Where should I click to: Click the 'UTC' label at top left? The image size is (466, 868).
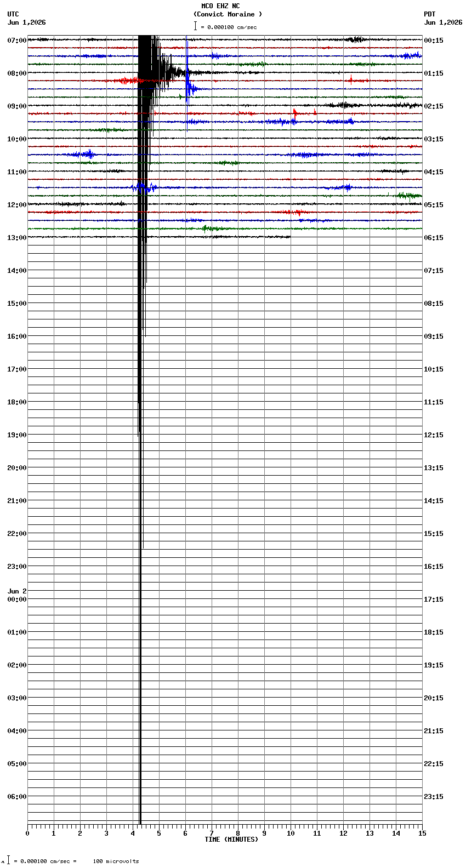coord(13,14)
